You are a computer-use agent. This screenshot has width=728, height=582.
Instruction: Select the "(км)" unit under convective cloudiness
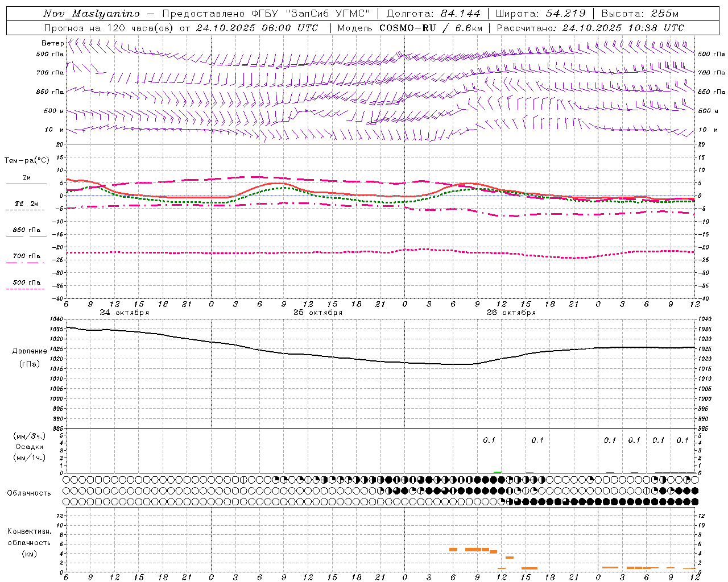click(29, 554)
